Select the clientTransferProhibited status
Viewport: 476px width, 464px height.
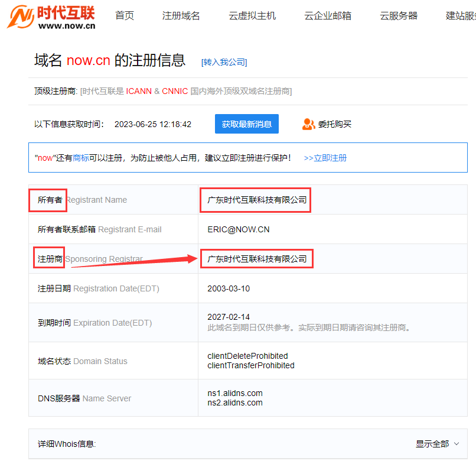(251, 365)
